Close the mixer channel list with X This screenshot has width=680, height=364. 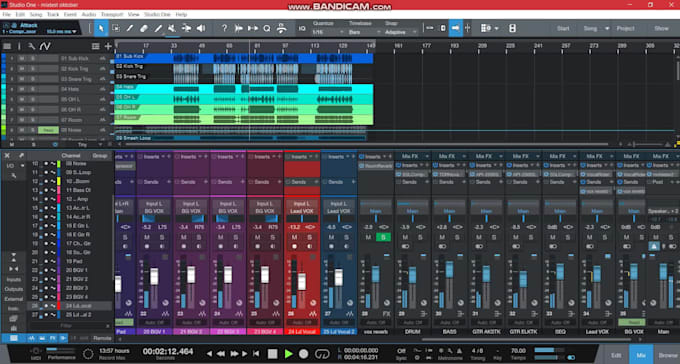7,155
